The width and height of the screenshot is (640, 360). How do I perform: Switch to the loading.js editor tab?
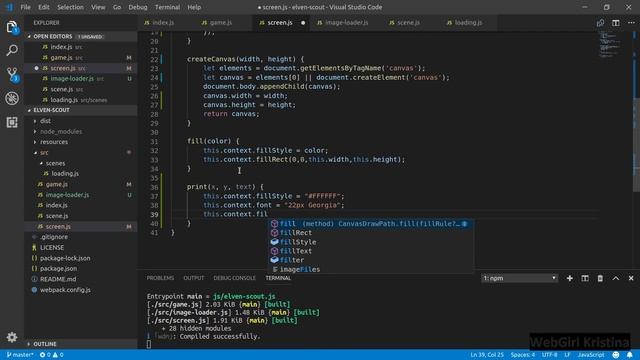point(468,23)
